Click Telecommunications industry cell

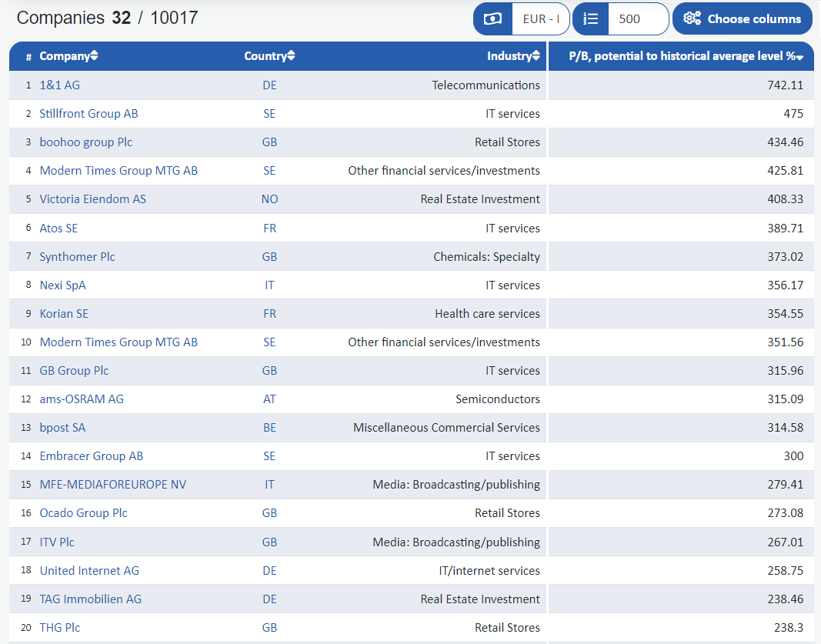point(486,85)
